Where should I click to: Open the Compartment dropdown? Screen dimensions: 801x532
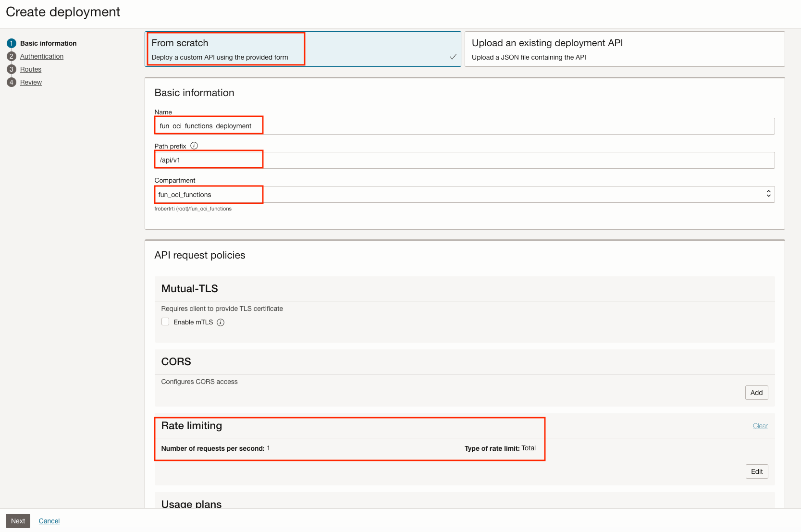pyautogui.click(x=464, y=194)
